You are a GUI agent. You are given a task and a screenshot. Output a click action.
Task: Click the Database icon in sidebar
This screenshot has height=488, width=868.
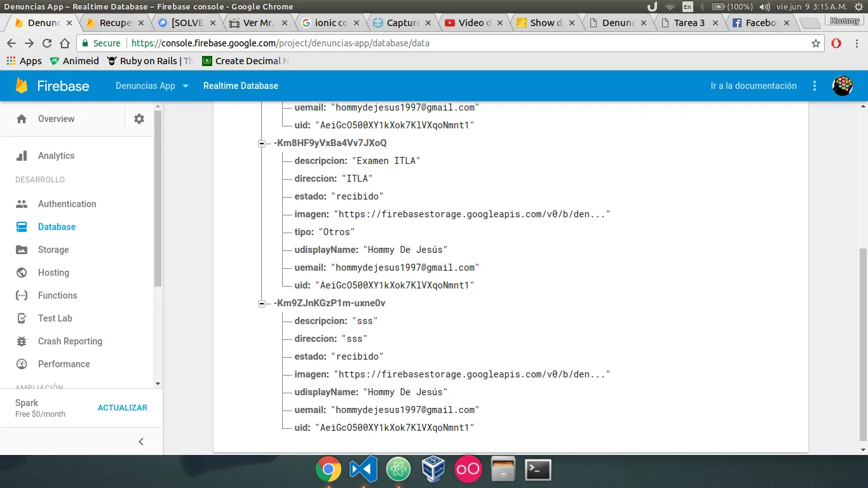tap(22, 227)
